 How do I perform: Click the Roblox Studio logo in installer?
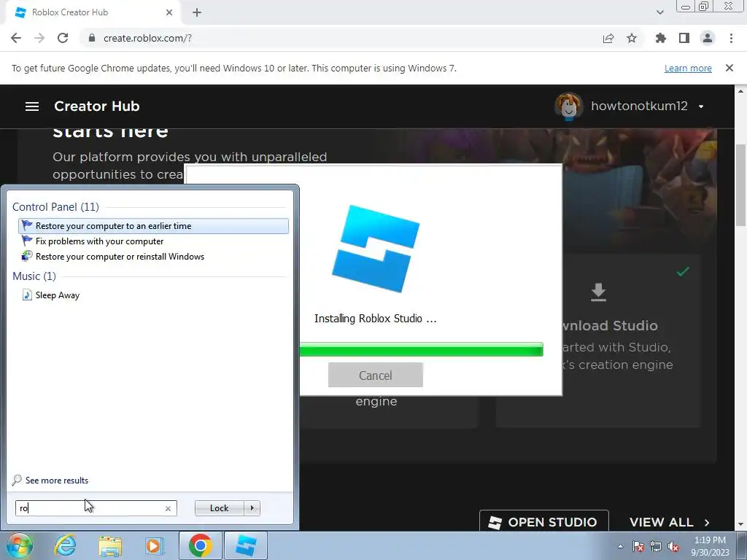coord(376,249)
